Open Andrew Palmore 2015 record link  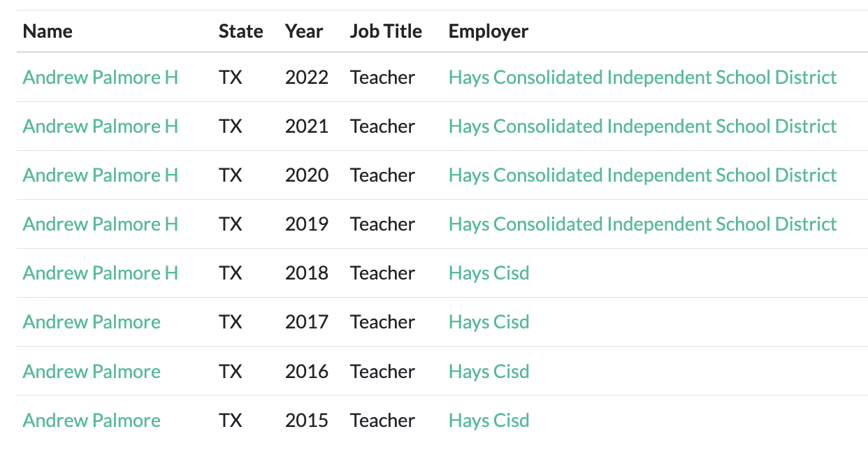[x=92, y=421]
